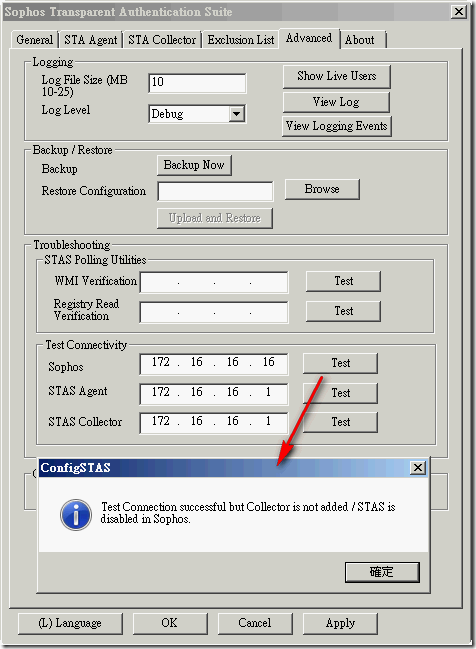Click the 確定 confirm button in ConfigSTAS
Image resolution: width=476 pixels, height=649 pixels.
tap(382, 572)
